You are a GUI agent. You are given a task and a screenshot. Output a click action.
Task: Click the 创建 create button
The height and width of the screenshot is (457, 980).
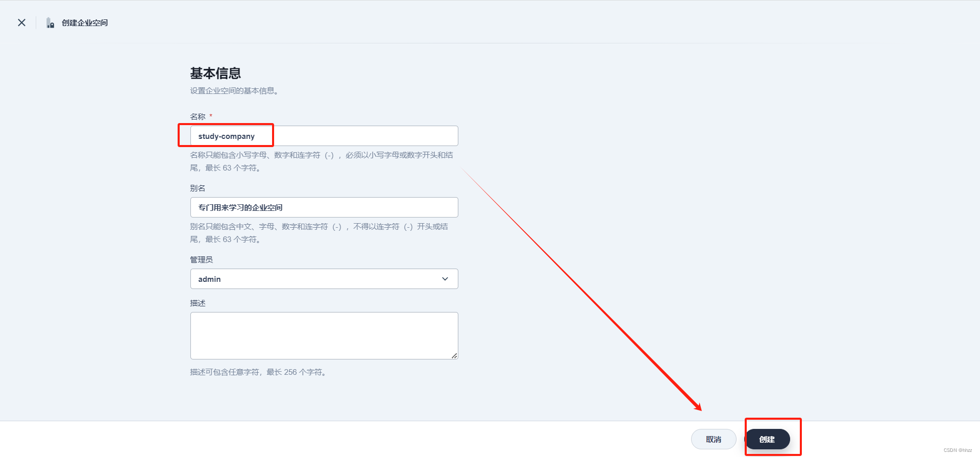767,439
